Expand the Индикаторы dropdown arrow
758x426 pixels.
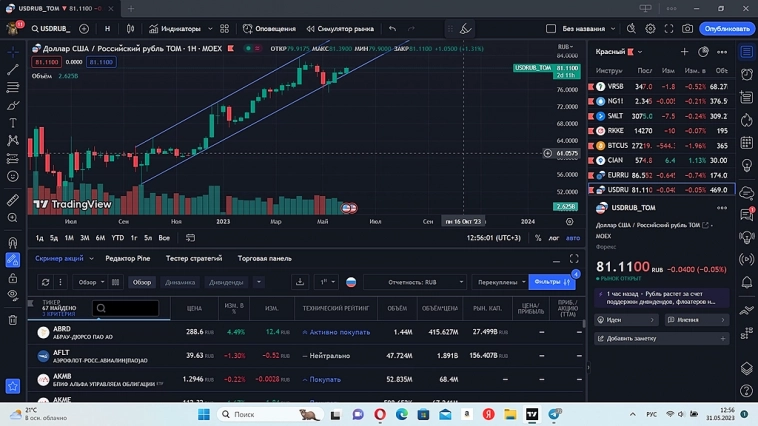coord(208,29)
